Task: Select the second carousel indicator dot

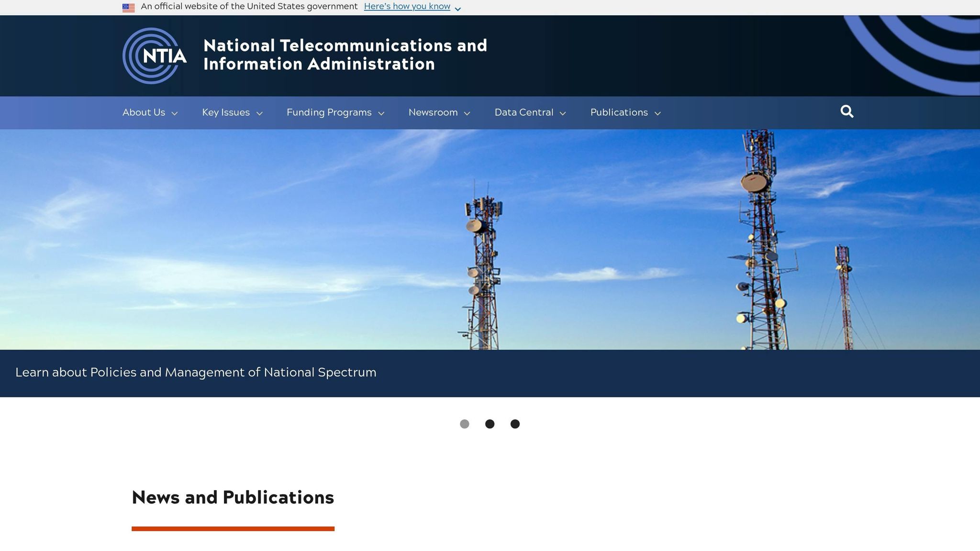Action: (490, 424)
